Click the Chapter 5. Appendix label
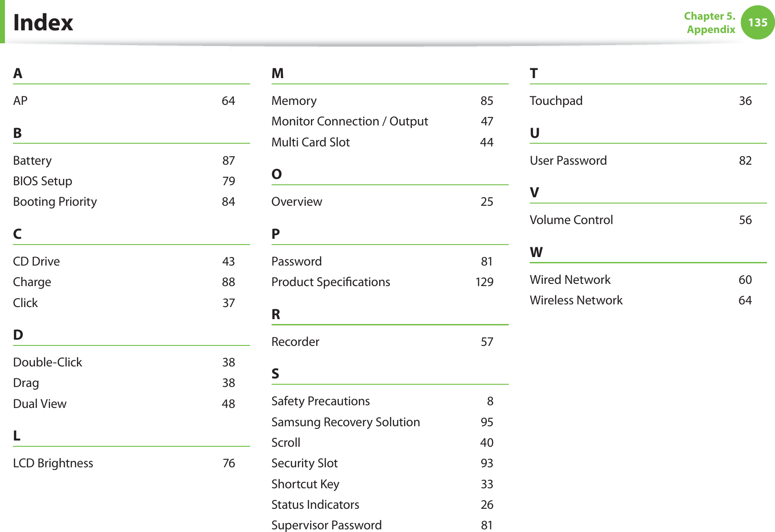This screenshot has width=775, height=532. [710, 23]
